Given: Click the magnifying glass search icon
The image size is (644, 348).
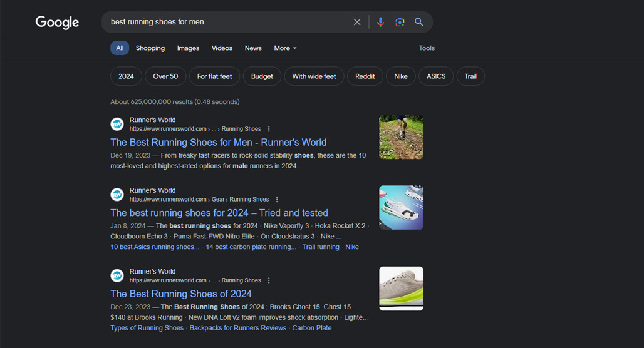Looking at the screenshot, I should pyautogui.click(x=418, y=22).
